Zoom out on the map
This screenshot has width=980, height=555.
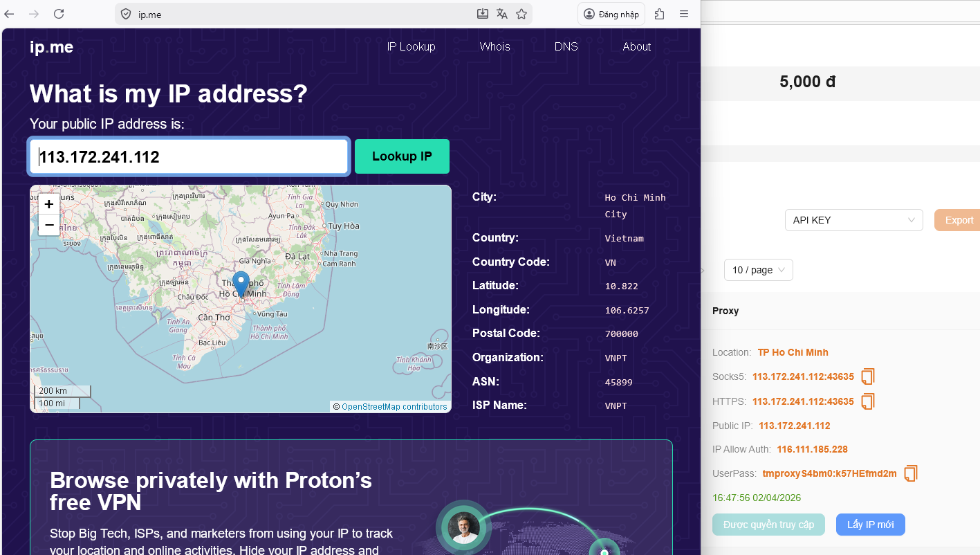(49, 225)
